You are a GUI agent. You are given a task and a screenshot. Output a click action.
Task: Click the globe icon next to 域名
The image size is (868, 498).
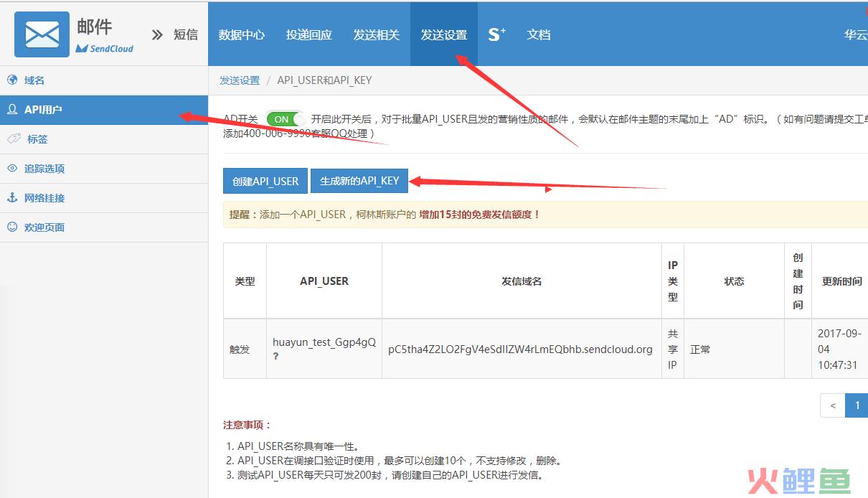12,80
